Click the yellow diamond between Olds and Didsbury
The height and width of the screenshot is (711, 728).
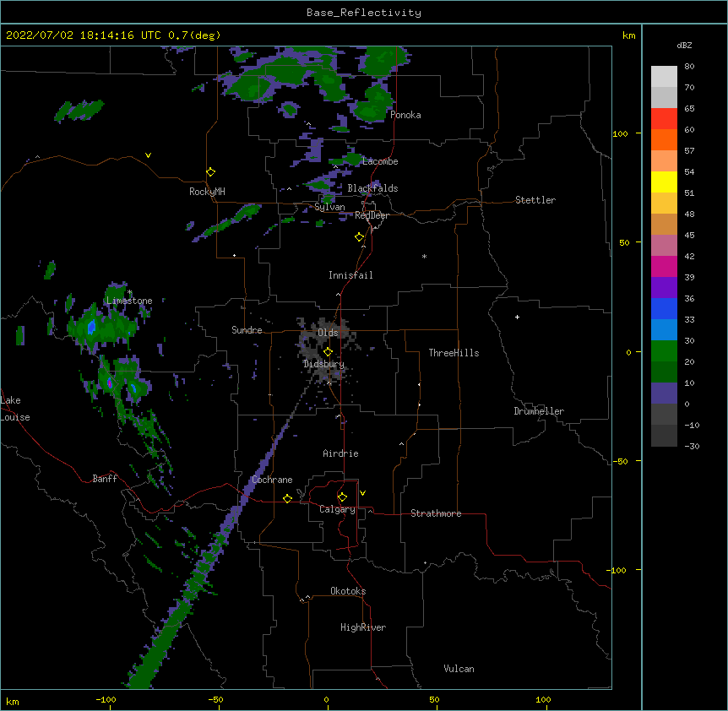pyautogui.click(x=328, y=351)
